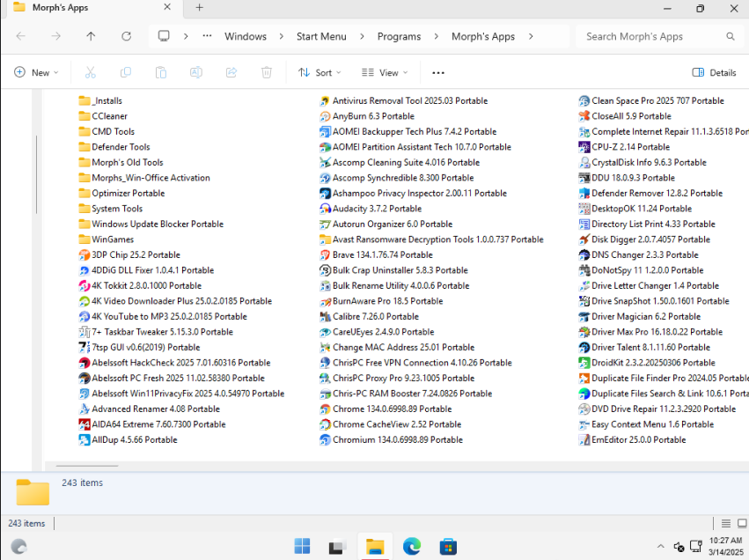Image resolution: width=749 pixels, height=560 pixels.
Task: Select 7+ Taskbar Tweaker 5.15.3.0 Portable
Action: 156,332
